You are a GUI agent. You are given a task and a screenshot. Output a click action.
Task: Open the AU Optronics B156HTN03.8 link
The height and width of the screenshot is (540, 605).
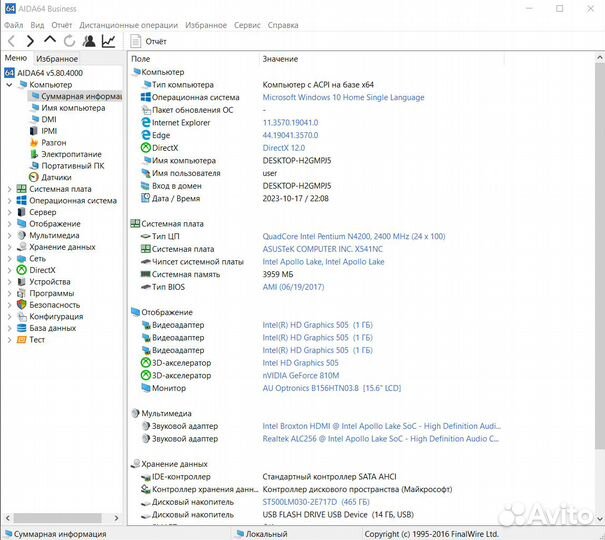pos(331,388)
